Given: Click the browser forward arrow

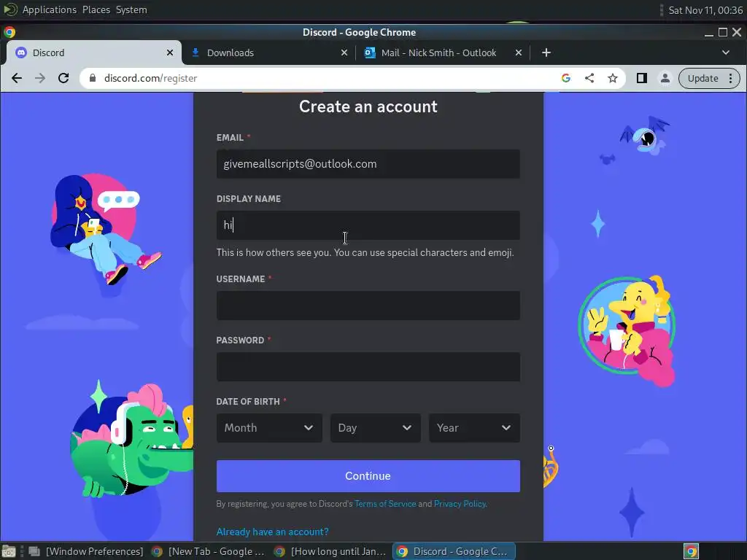Looking at the screenshot, I should pos(40,78).
